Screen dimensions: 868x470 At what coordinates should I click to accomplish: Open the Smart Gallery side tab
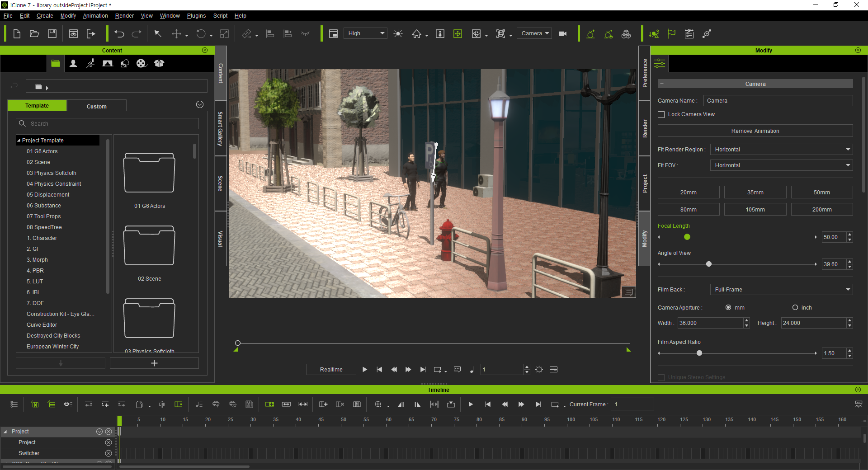click(x=221, y=129)
